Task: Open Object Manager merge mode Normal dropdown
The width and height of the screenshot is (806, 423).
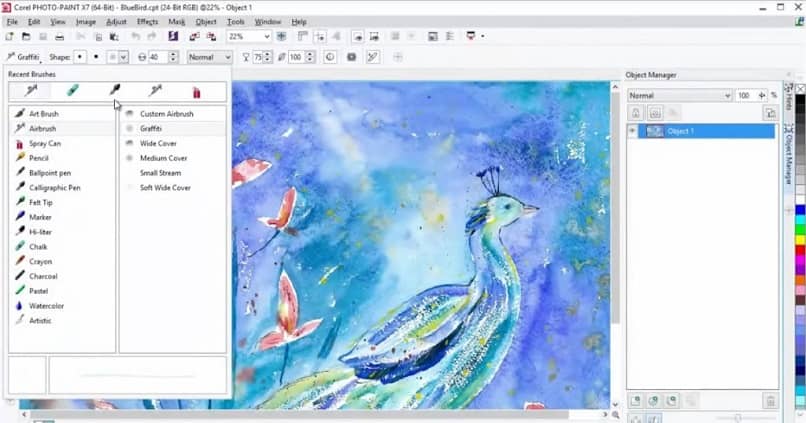Action: click(x=680, y=96)
